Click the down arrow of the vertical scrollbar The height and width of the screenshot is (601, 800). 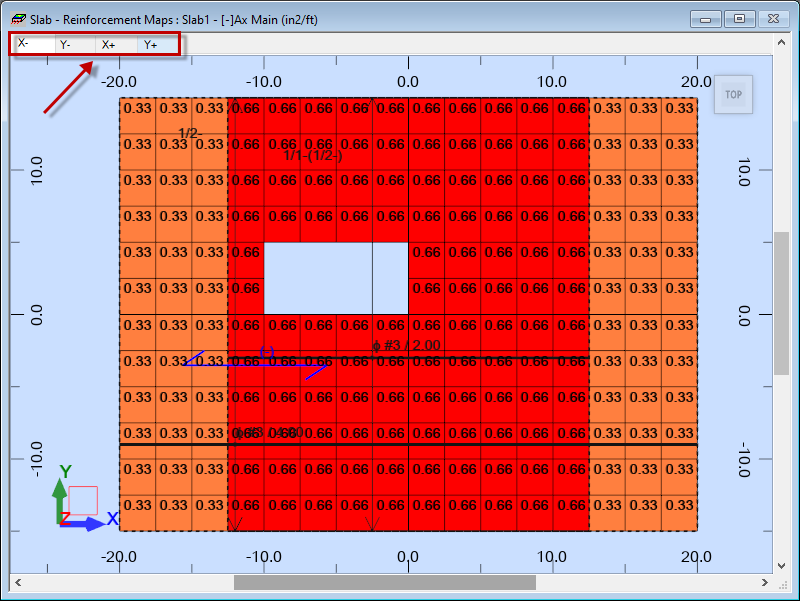click(x=783, y=565)
